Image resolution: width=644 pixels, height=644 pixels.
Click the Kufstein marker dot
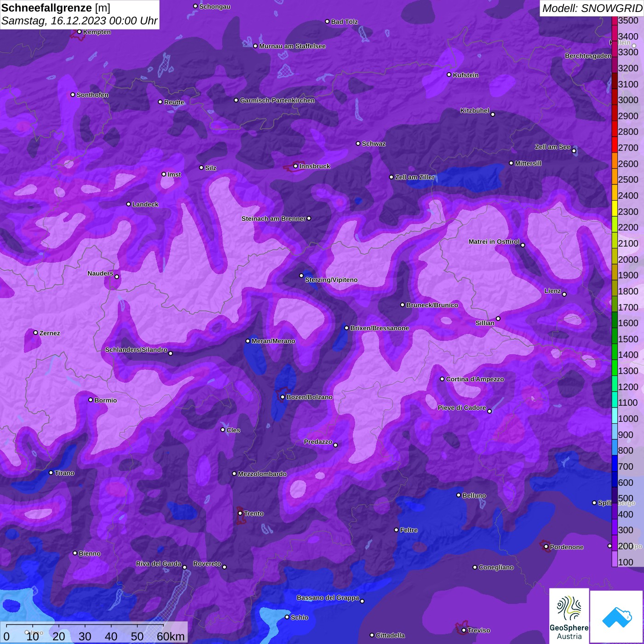coord(449,75)
